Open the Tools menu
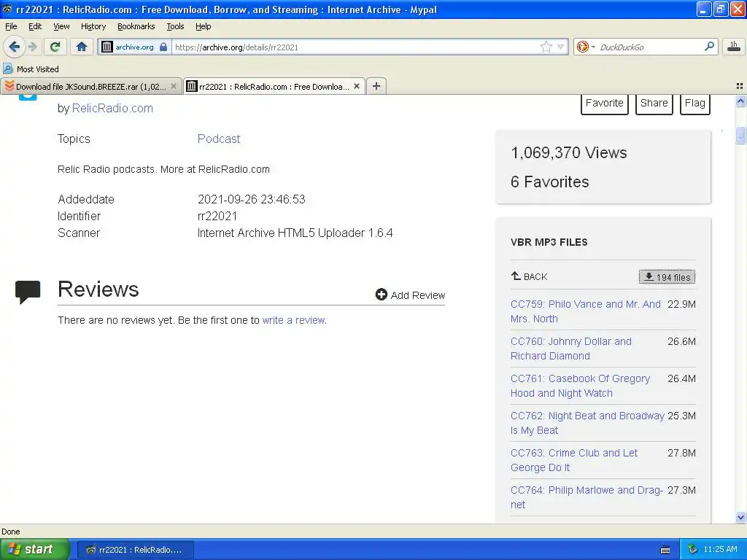Image resolution: width=747 pixels, height=560 pixels. point(175,26)
